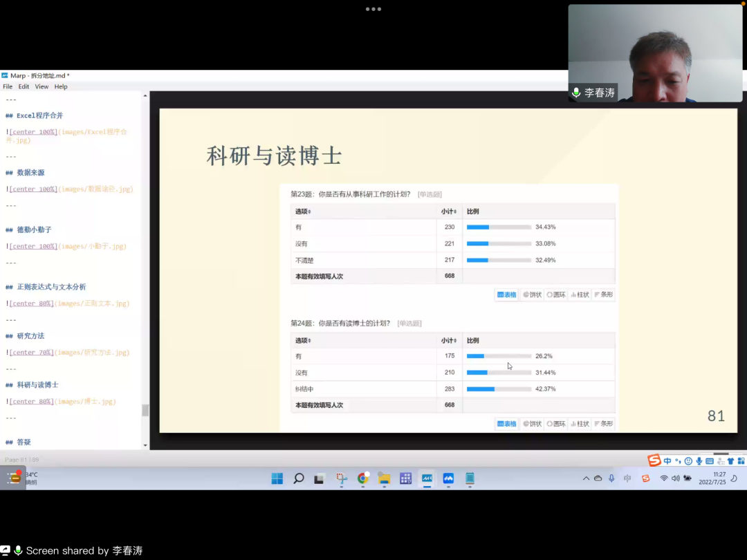Open Task View from taskbar
Viewport: 747px width, 560px height.
click(x=319, y=478)
